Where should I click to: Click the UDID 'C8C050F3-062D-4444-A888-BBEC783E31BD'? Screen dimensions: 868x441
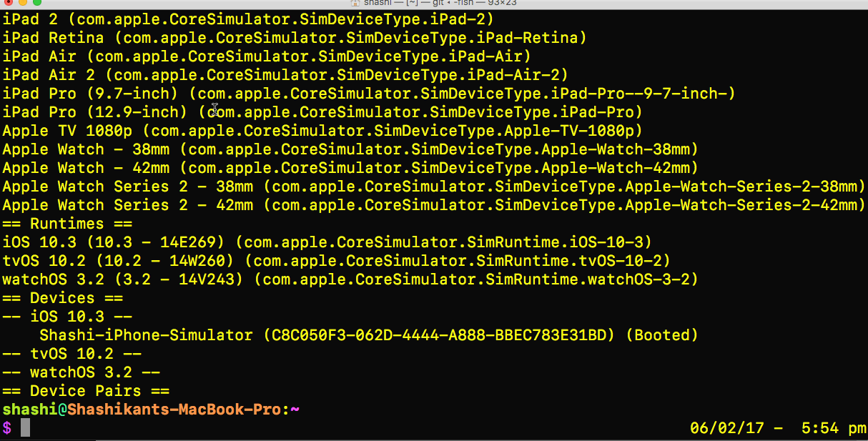coord(439,335)
